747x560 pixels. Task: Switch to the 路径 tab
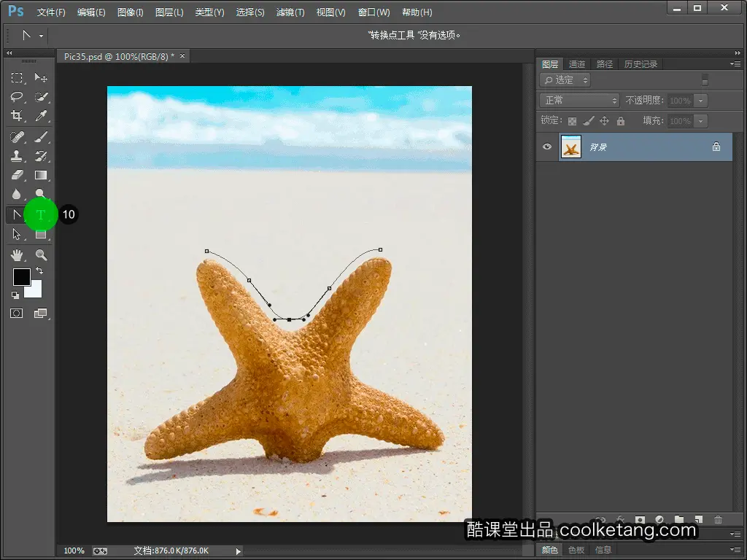(x=605, y=64)
